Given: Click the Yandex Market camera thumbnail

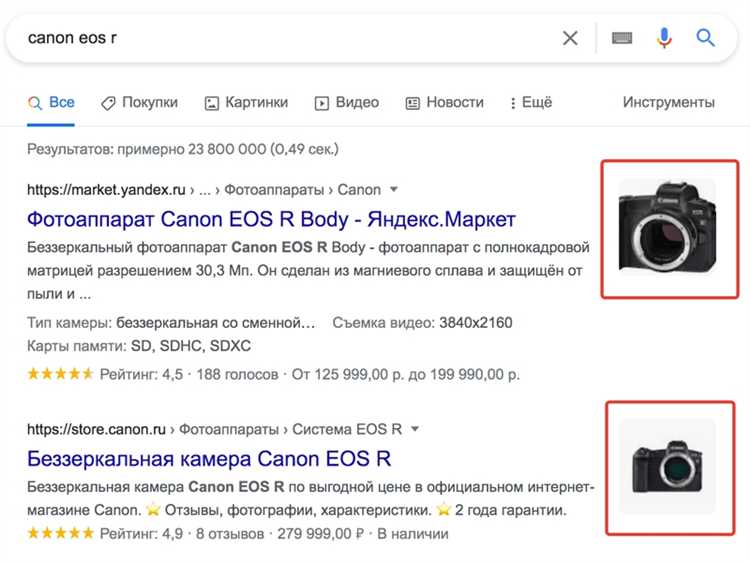Looking at the screenshot, I should [x=668, y=227].
